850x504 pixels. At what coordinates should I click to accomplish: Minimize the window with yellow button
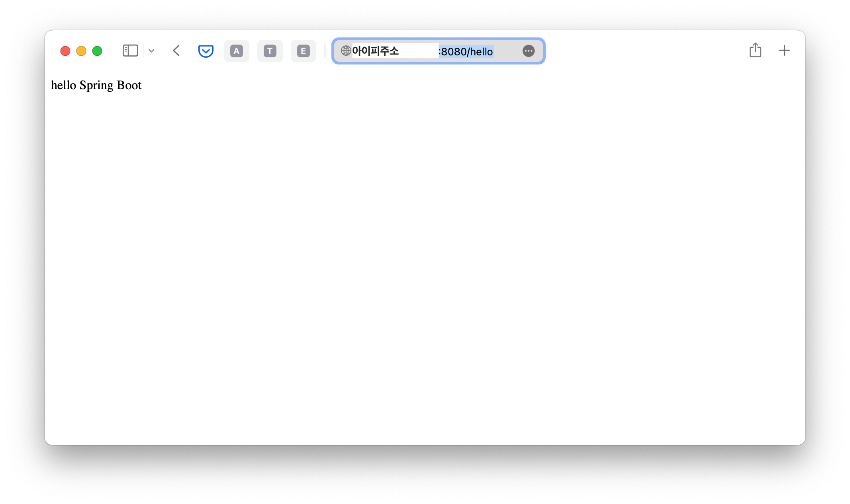click(81, 51)
